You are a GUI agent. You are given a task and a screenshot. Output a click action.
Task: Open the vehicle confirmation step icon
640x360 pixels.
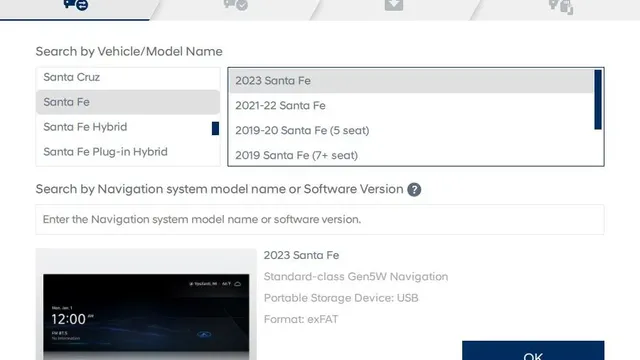click(236, 5)
